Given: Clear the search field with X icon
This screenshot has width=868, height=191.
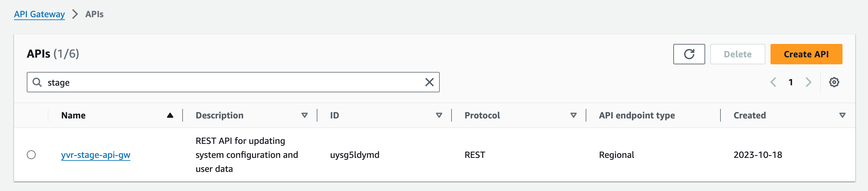Looking at the screenshot, I should point(429,82).
